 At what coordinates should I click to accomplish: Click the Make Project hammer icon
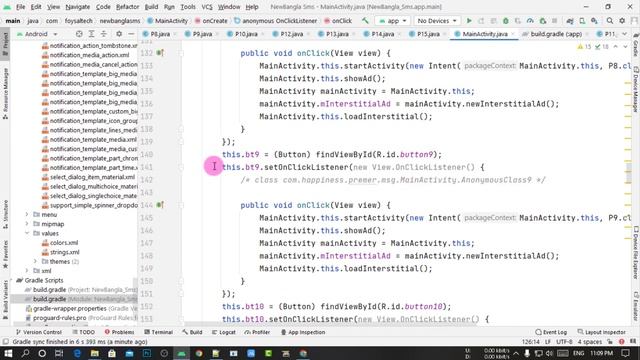(365, 20)
